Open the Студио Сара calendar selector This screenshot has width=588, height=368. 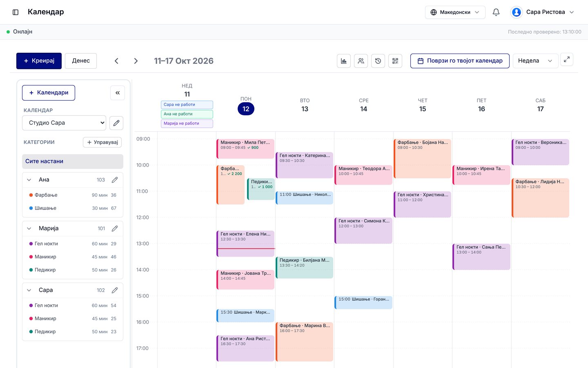[x=64, y=123]
